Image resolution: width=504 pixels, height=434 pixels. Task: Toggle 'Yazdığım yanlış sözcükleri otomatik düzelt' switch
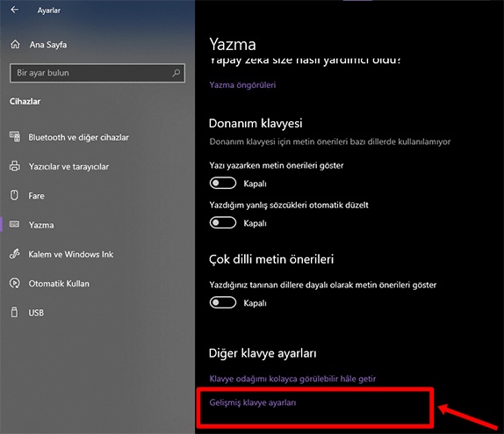223,222
